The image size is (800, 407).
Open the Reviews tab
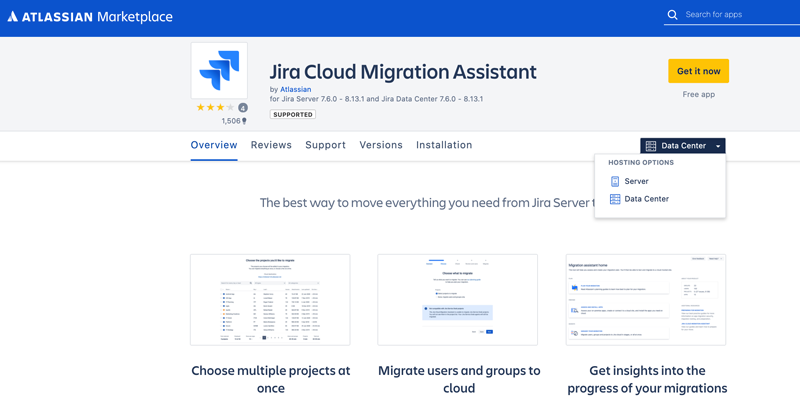[271, 145]
